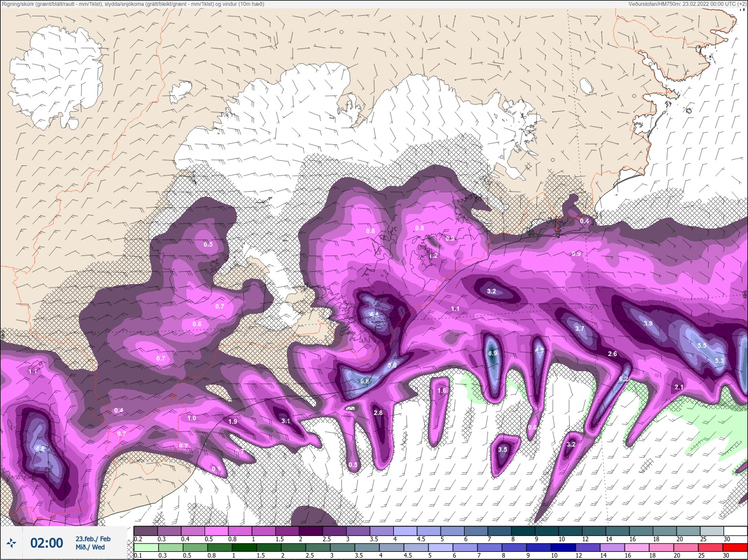This screenshot has height=560, width=748.
Task: Click the 6.2 precipitation value on the map
Action: [624, 379]
